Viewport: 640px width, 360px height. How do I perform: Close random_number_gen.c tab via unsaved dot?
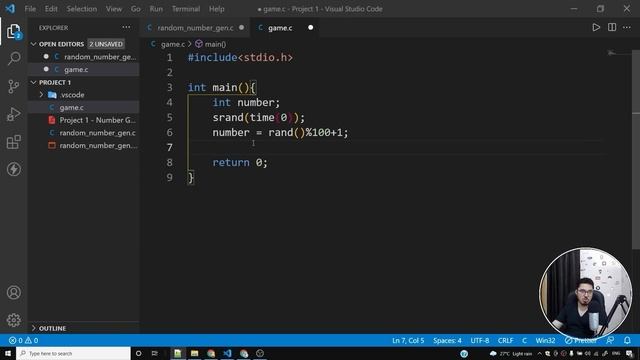tap(241, 27)
